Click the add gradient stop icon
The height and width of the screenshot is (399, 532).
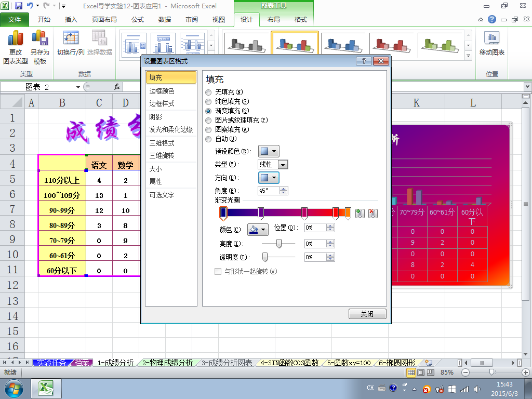pyautogui.click(x=360, y=214)
